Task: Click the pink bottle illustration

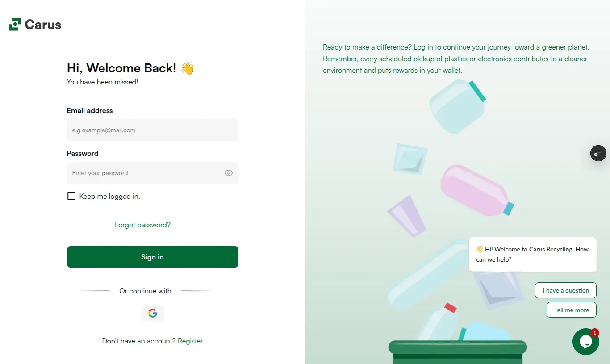Action: coord(477,190)
